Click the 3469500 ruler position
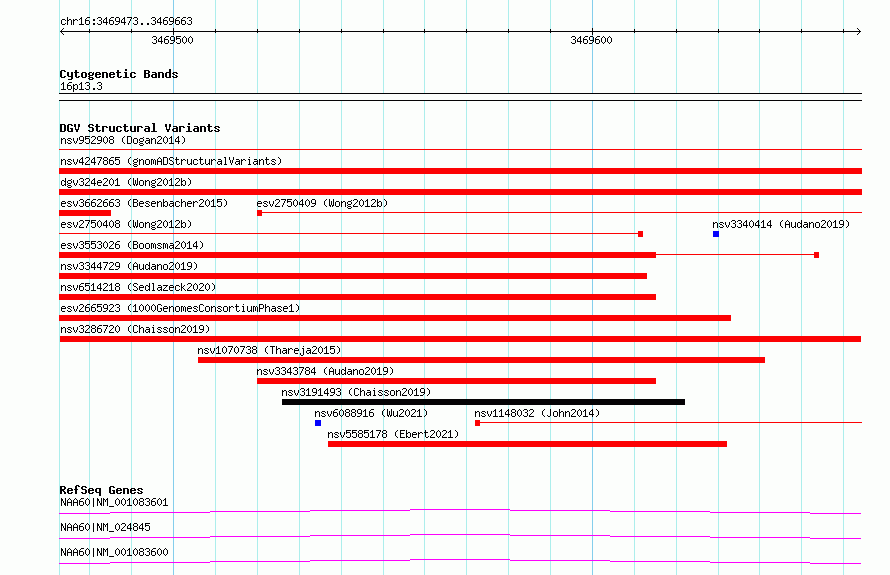Screen dimensions: 890x575 172,40
